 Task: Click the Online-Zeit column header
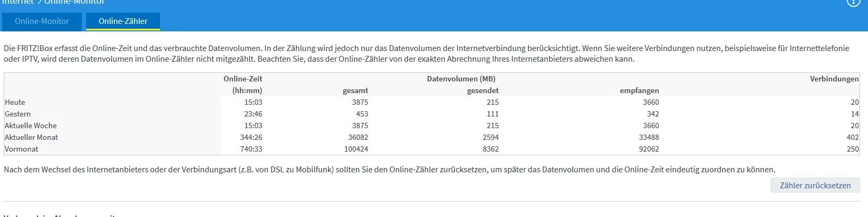point(243,79)
